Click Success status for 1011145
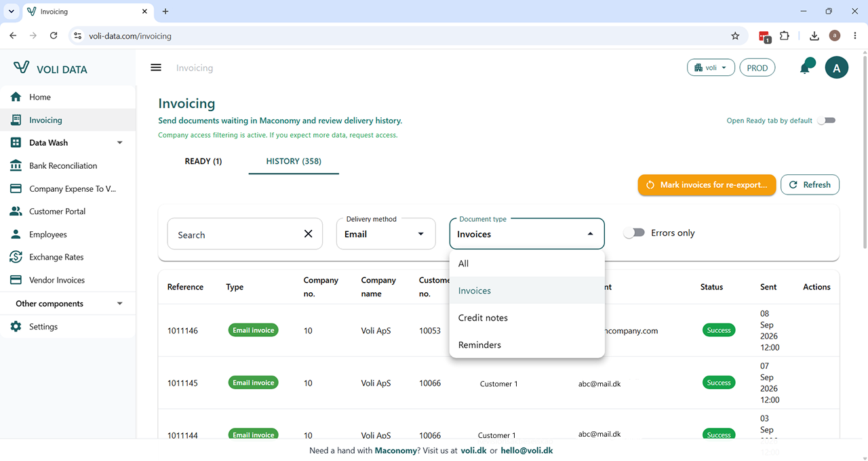The height and width of the screenshot is (461, 868). click(x=719, y=383)
